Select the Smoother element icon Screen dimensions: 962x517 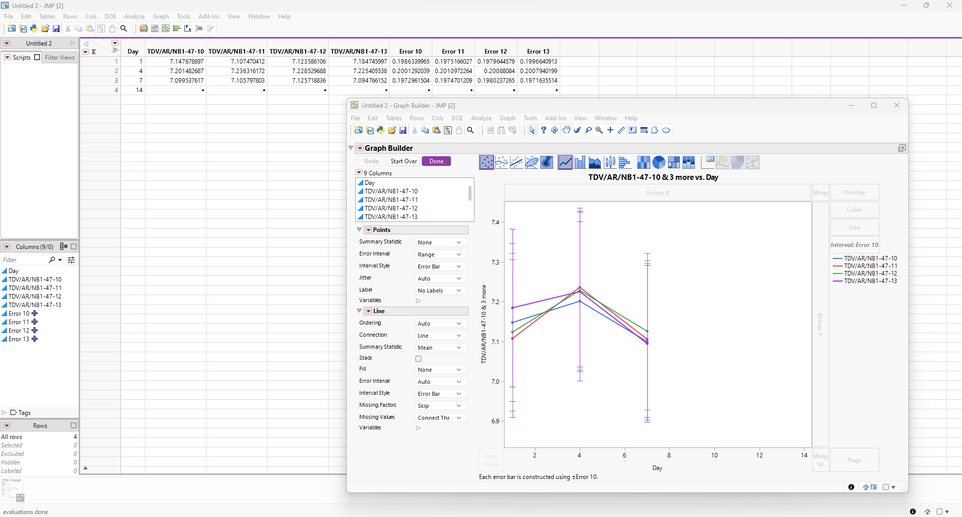(502, 162)
